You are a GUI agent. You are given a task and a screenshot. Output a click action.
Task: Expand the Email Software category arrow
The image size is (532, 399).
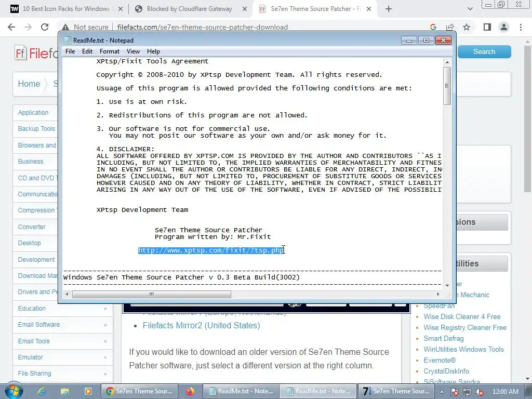tap(105, 325)
